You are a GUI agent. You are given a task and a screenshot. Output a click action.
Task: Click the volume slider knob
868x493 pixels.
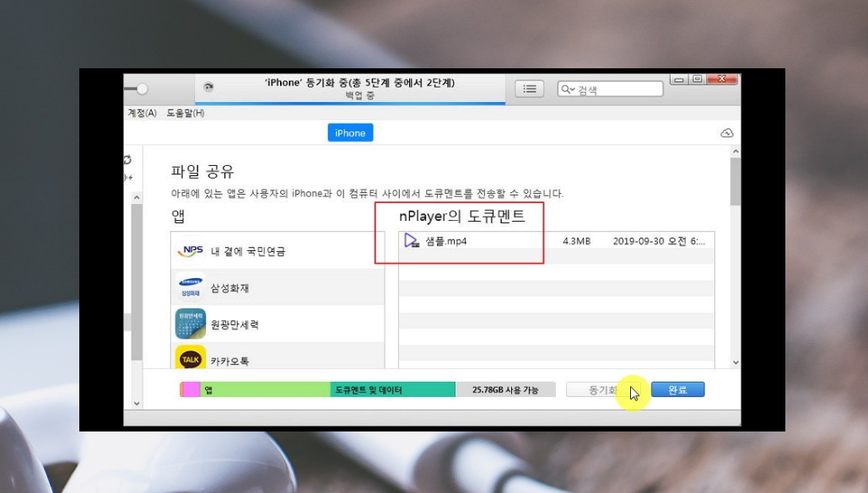coord(143,88)
